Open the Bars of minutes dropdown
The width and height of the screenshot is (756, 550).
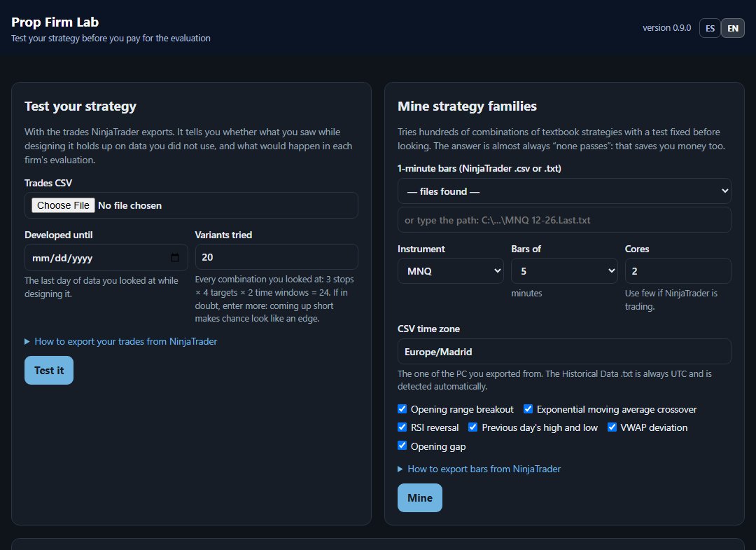(x=564, y=271)
